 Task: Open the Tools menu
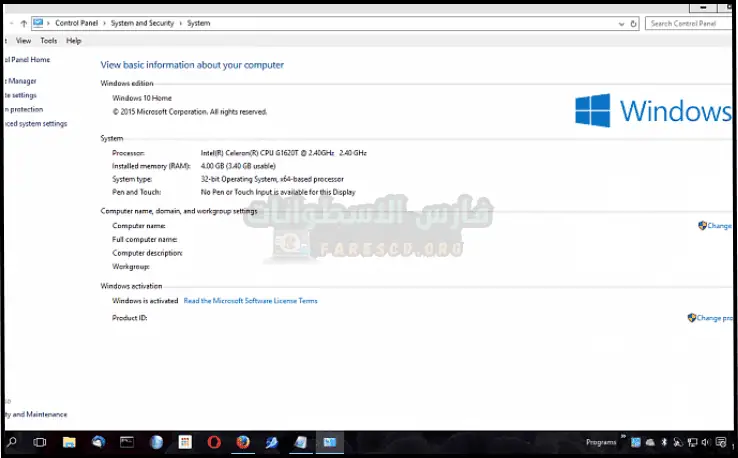(x=48, y=41)
